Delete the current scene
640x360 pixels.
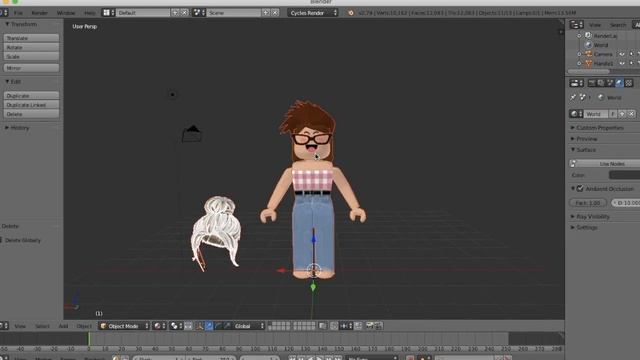pyautogui.click(x=275, y=13)
